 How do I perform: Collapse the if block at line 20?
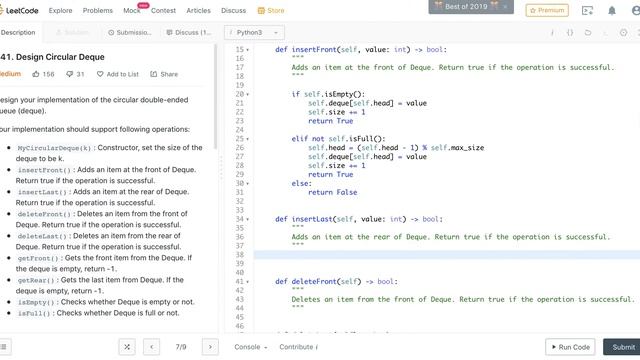[x=247, y=94]
